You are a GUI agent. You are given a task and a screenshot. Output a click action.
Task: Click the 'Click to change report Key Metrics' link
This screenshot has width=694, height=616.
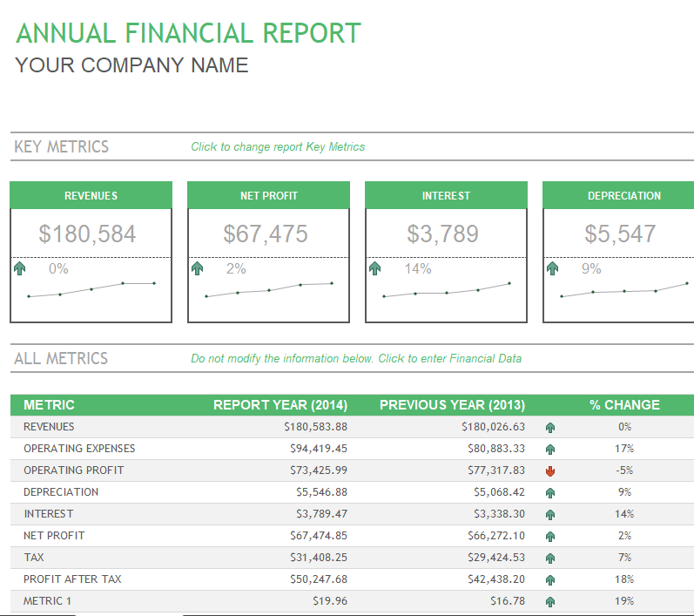click(278, 147)
